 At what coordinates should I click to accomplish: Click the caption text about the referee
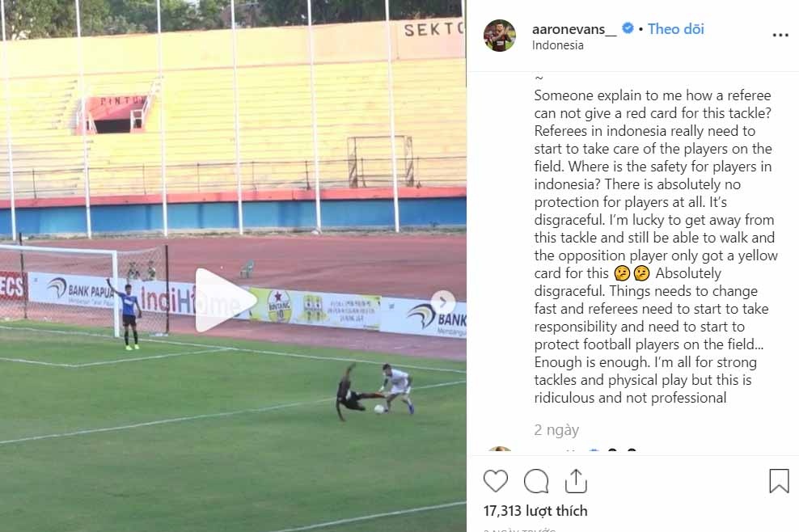pos(655,247)
